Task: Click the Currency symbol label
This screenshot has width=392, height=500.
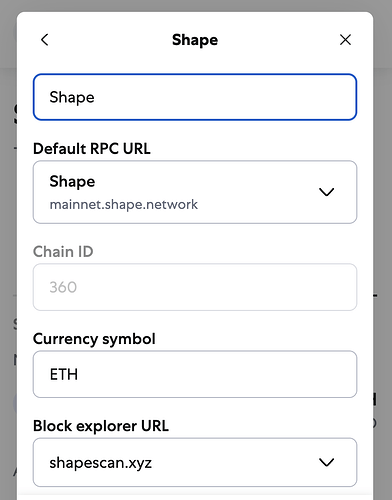Action: pyautogui.click(x=94, y=339)
